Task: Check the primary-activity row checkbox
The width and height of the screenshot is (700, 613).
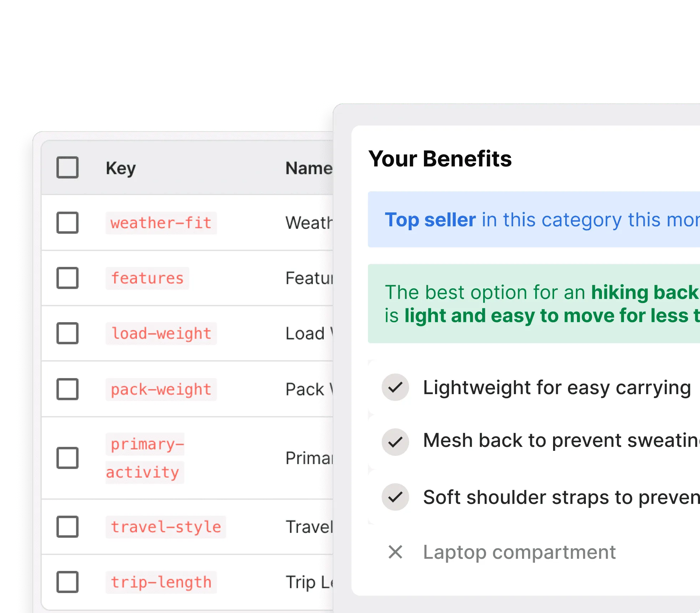Action: pyautogui.click(x=67, y=458)
